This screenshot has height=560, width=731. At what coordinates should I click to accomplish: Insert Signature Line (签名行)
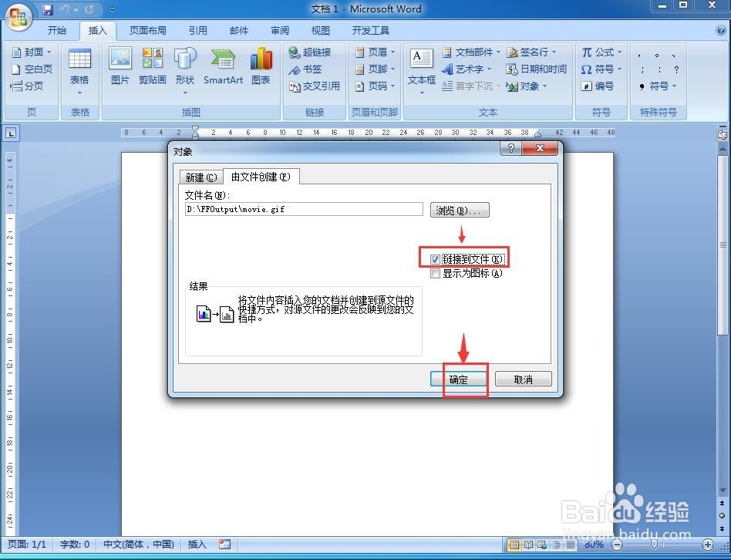click(531, 52)
